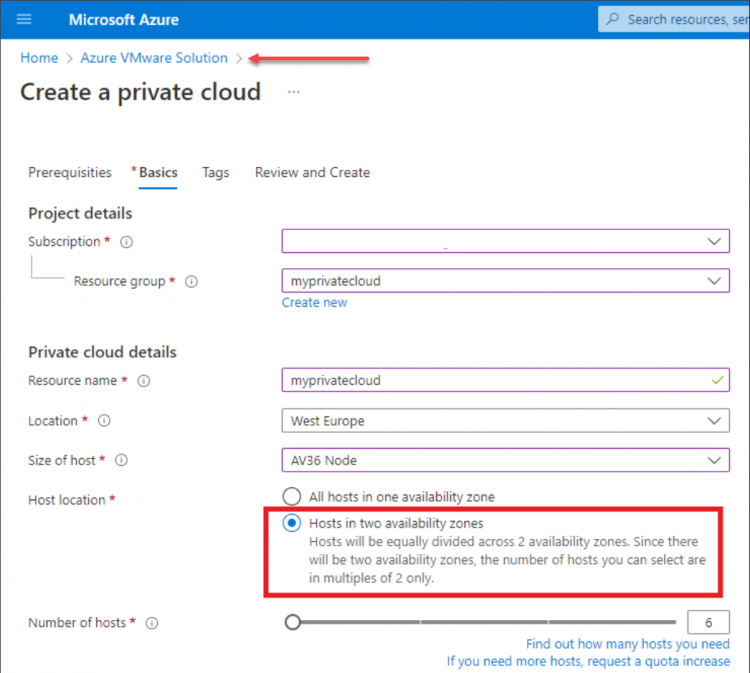Image resolution: width=750 pixels, height=673 pixels.
Task: Click the Private cloud details heading
Action: [x=102, y=352]
